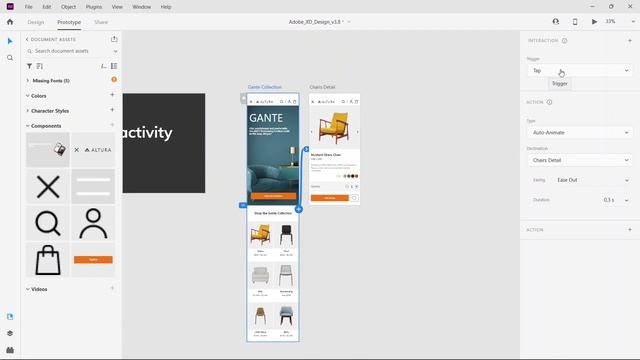Open the Plugins menu
Screen dimensions: 640x360
click(94, 7)
